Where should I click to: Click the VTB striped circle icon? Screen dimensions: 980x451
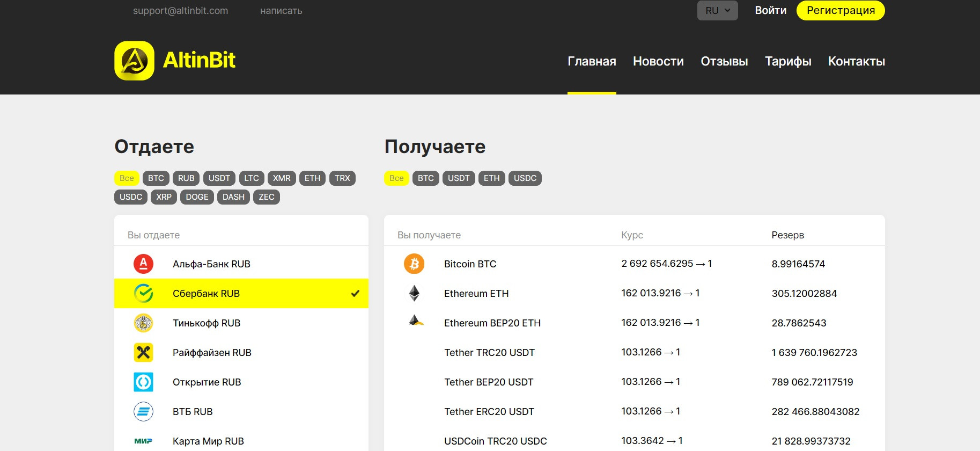[143, 411]
